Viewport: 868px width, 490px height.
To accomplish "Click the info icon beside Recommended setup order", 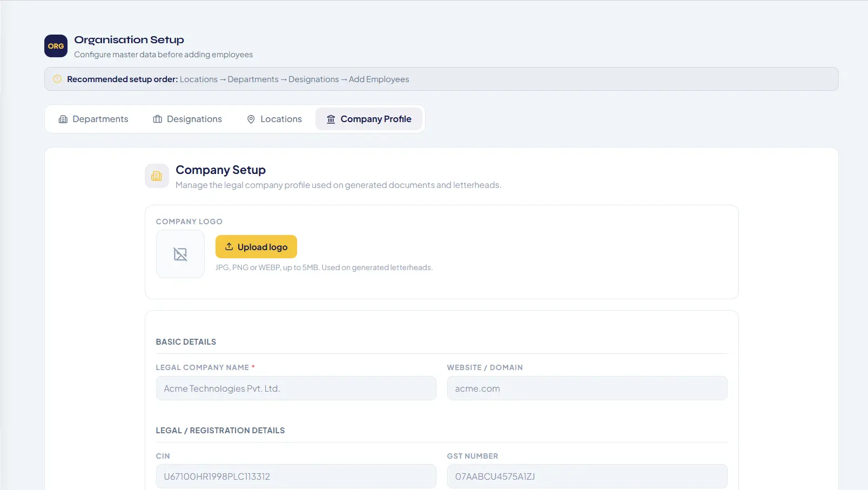I will click(x=57, y=79).
